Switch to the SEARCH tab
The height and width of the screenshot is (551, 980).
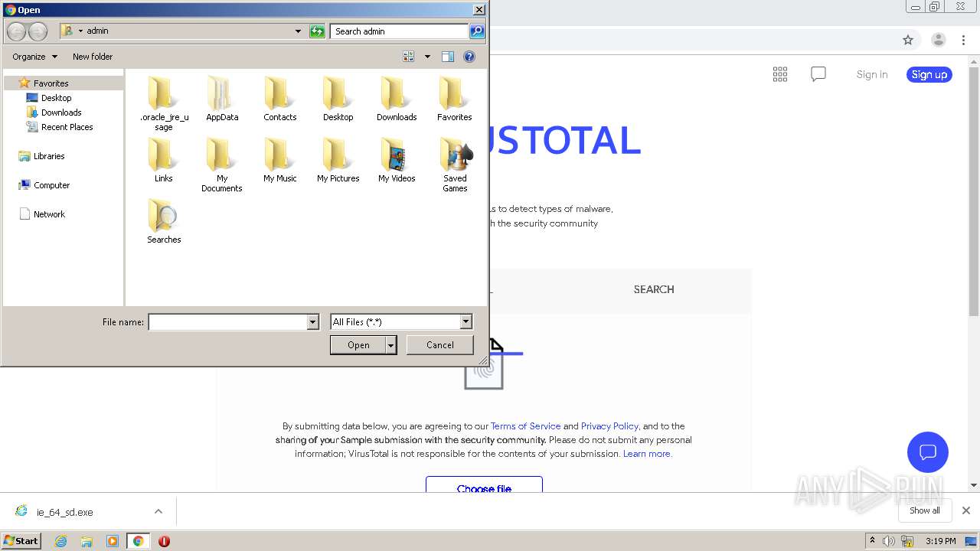654,289
